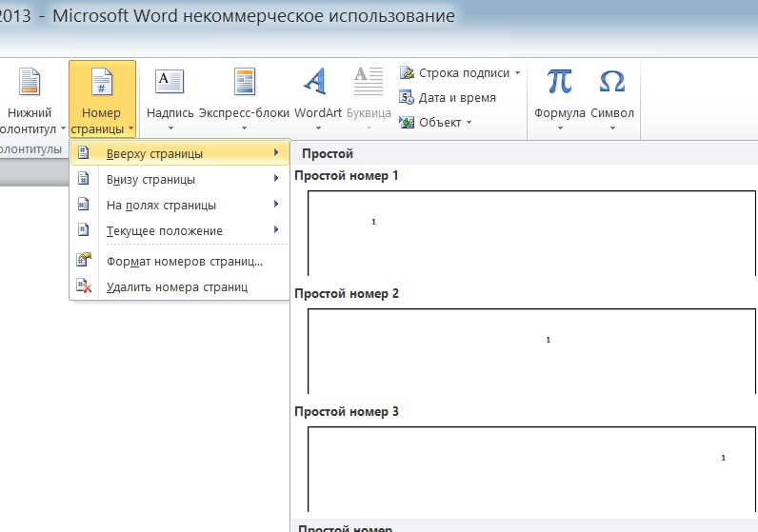This screenshot has width=758, height=532.
Task: Expand the Объект dropdown arrow
Action: click(469, 122)
